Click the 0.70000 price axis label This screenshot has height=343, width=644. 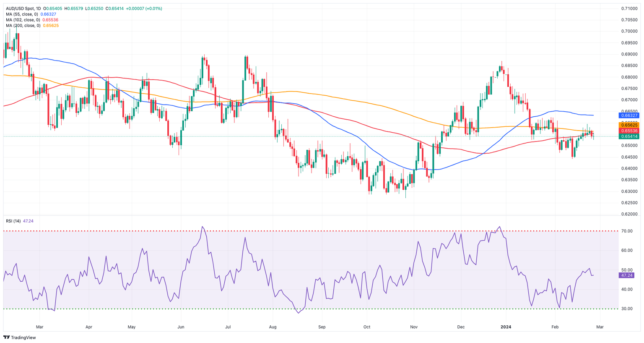[629, 31]
